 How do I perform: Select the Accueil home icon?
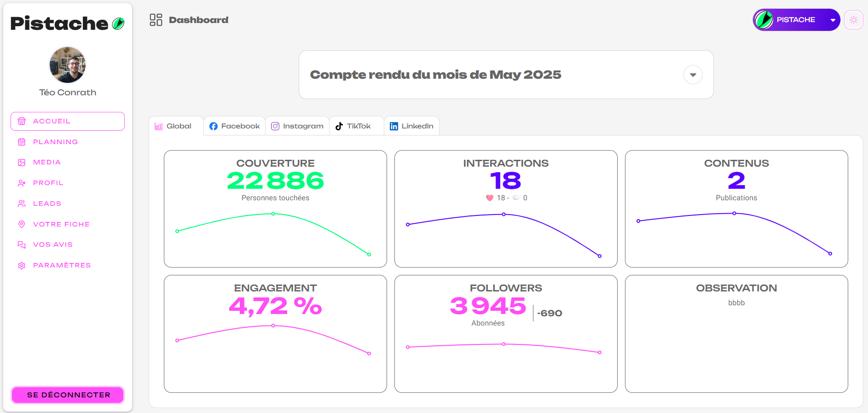pos(22,121)
